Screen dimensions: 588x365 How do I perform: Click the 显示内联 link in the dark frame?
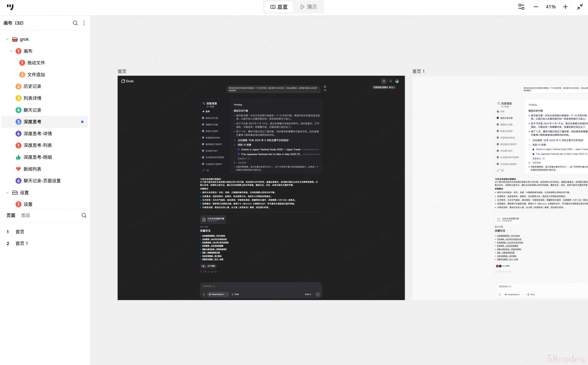(x=204, y=227)
